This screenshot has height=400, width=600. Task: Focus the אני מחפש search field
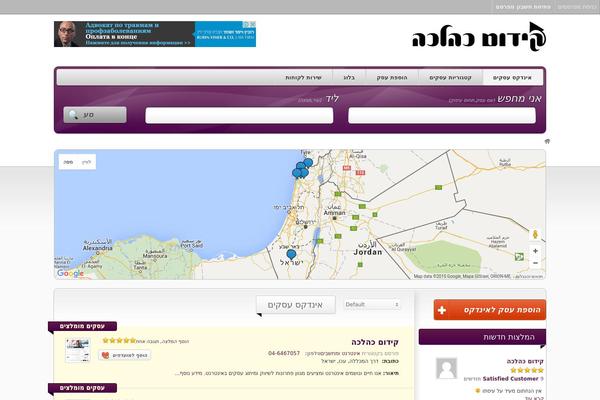point(442,115)
